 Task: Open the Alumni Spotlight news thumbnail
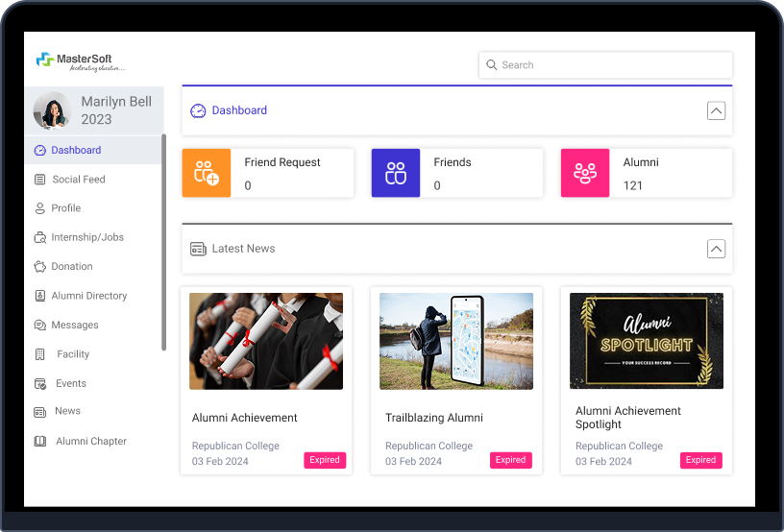point(646,341)
